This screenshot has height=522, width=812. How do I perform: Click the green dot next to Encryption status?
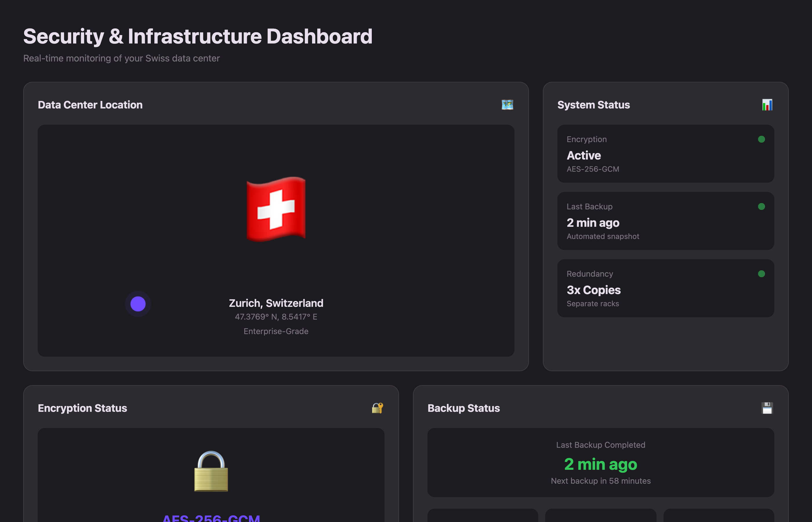762,139
